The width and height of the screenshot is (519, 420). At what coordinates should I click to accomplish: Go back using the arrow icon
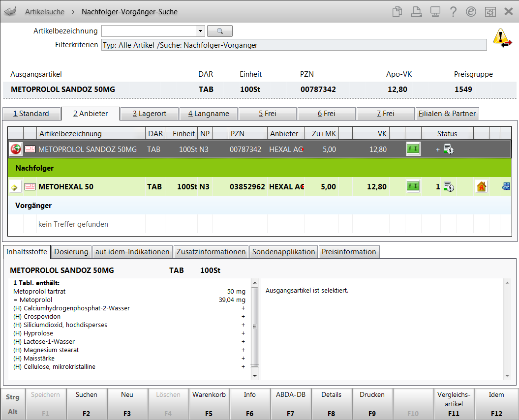click(10, 12)
